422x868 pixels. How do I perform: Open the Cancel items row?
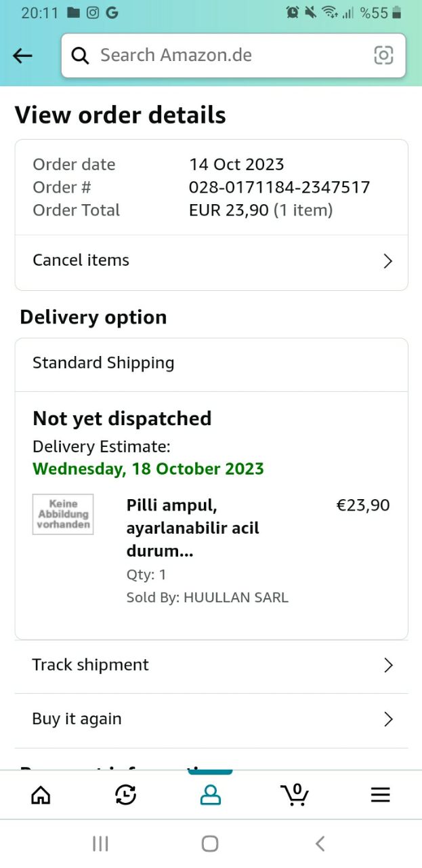(x=81, y=260)
